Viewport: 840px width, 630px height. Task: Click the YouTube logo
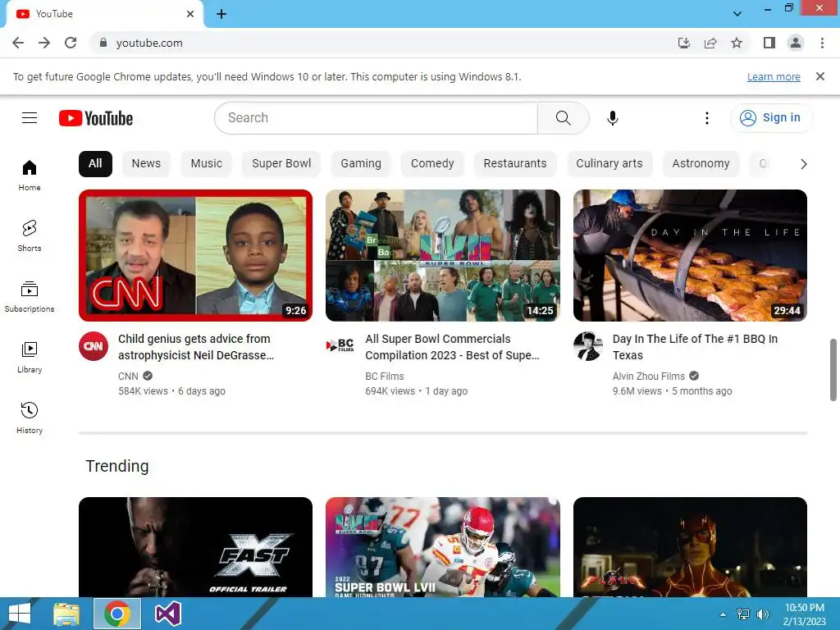click(x=96, y=118)
